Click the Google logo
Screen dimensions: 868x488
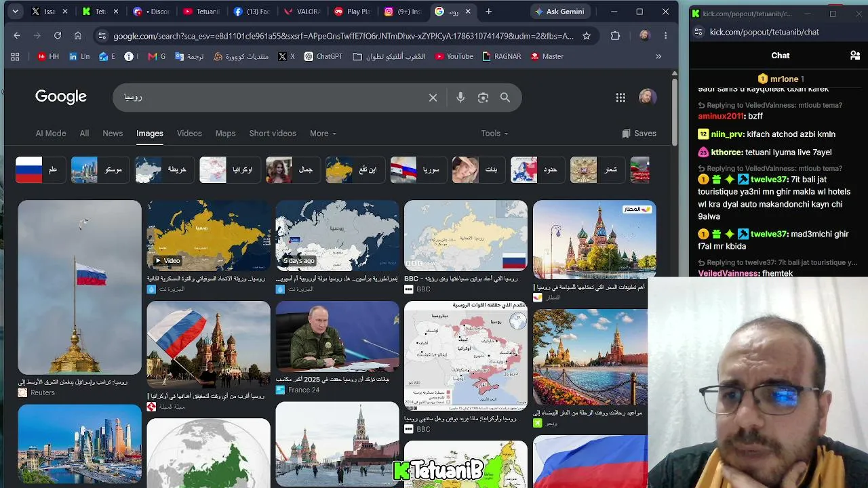coord(61,97)
